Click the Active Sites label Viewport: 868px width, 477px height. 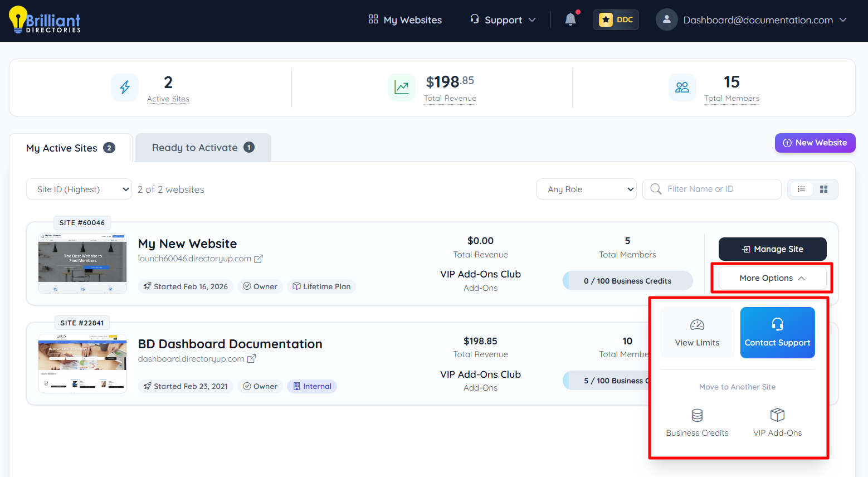tap(168, 99)
